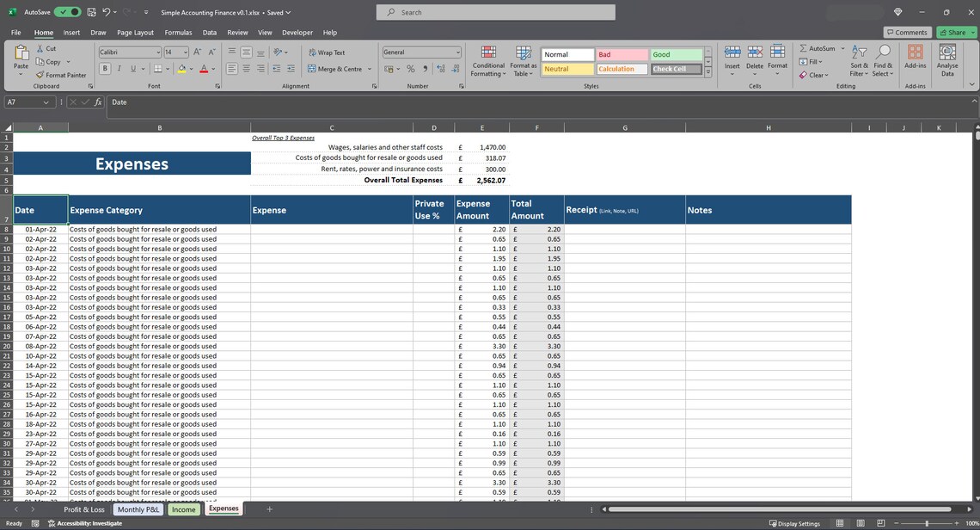Switch to the Formulas ribbon tab
The image size is (980, 530).
tap(178, 32)
